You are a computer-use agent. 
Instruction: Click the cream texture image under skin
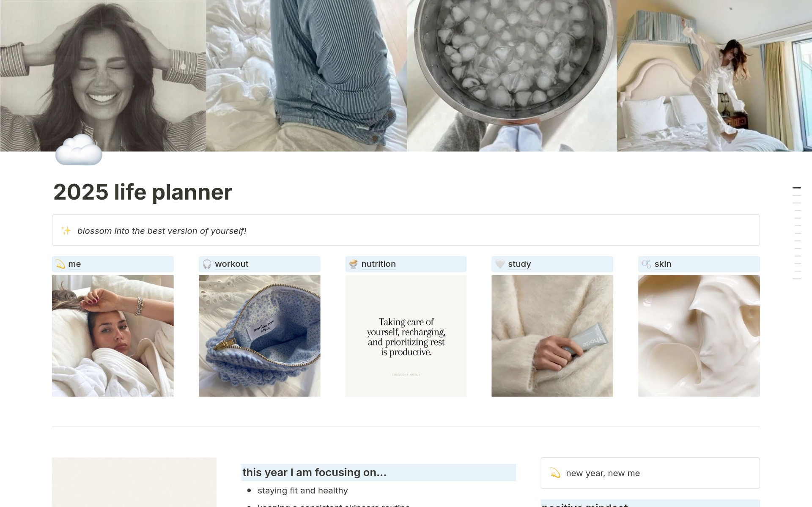699,336
